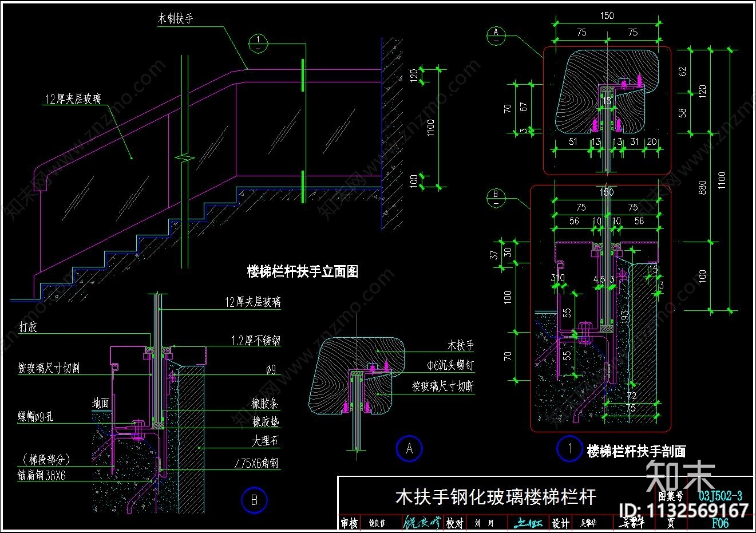
Task: Click the blue circled 'B' detail marker
Action: [254, 500]
